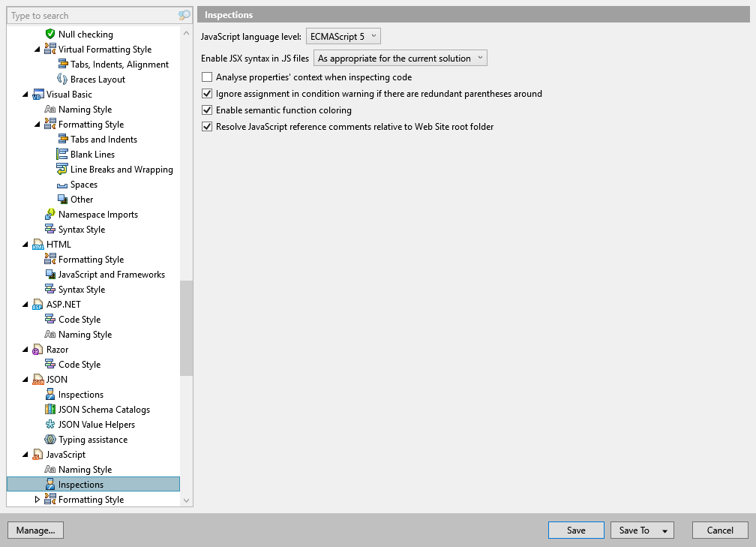Click inside the search field
Viewport: 756px width, 547px height.
point(90,15)
